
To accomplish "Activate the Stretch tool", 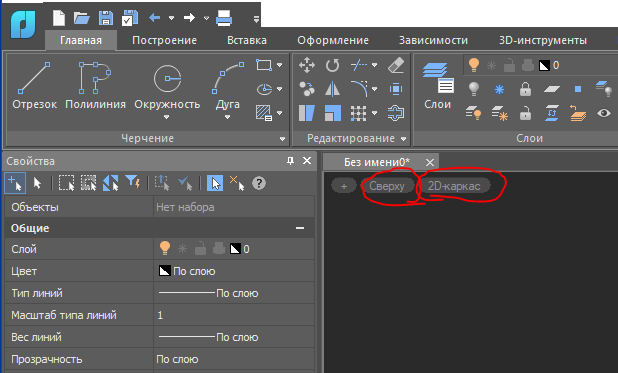I will coord(307,113).
